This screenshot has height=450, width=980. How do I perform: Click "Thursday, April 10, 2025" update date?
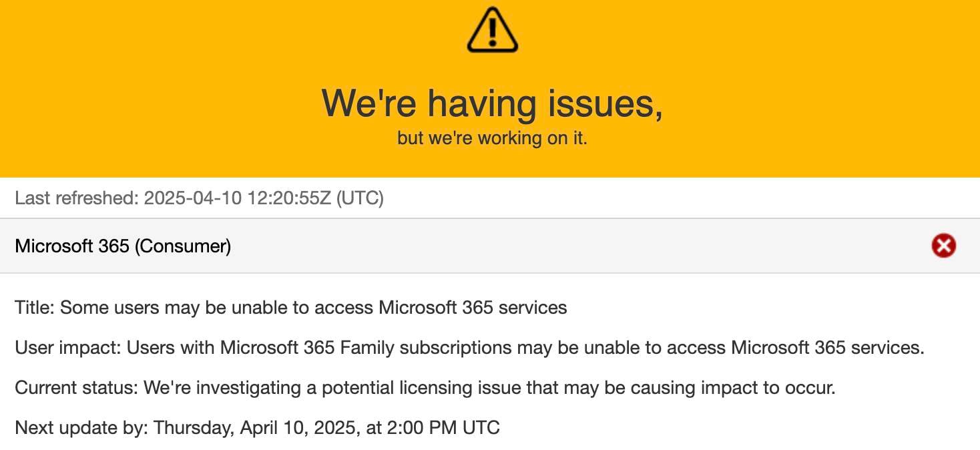click(256, 427)
